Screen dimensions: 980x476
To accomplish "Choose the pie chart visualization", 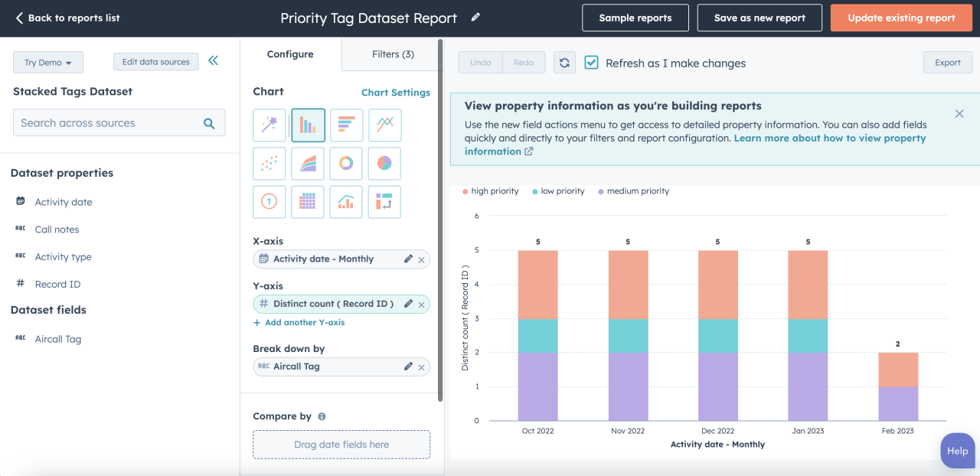I will click(384, 163).
